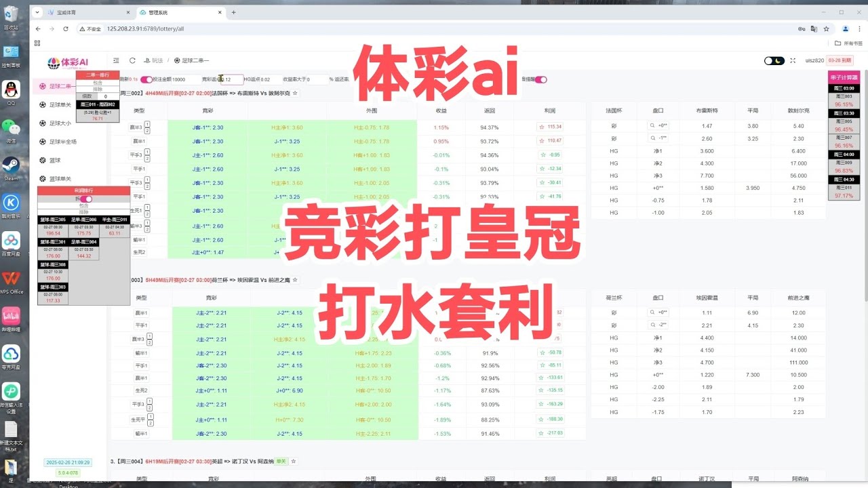This screenshot has height=488, width=868.
Task: Collapse sidebar with the hamburger icon
Action: 116,60
